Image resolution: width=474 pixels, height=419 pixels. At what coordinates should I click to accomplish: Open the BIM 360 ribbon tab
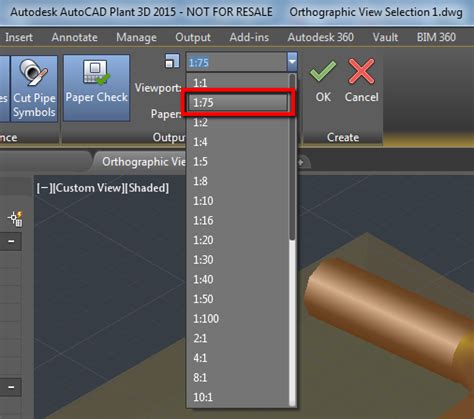click(x=436, y=37)
